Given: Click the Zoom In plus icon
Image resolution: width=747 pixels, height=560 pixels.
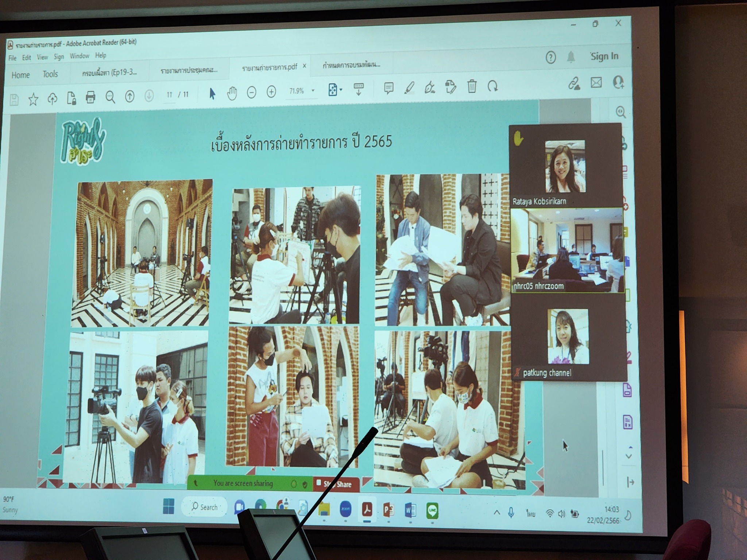Looking at the screenshot, I should coord(271,92).
